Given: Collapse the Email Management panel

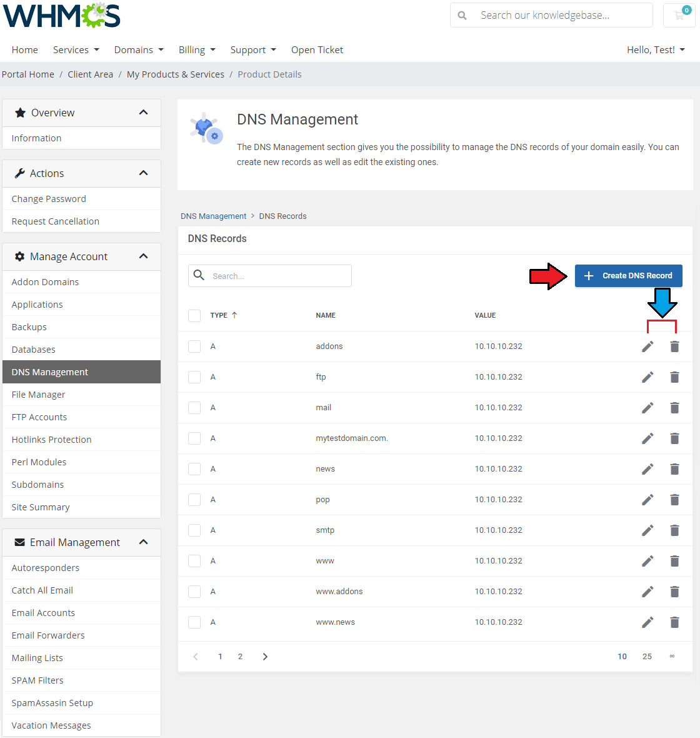Looking at the screenshot, I should 144,542.
